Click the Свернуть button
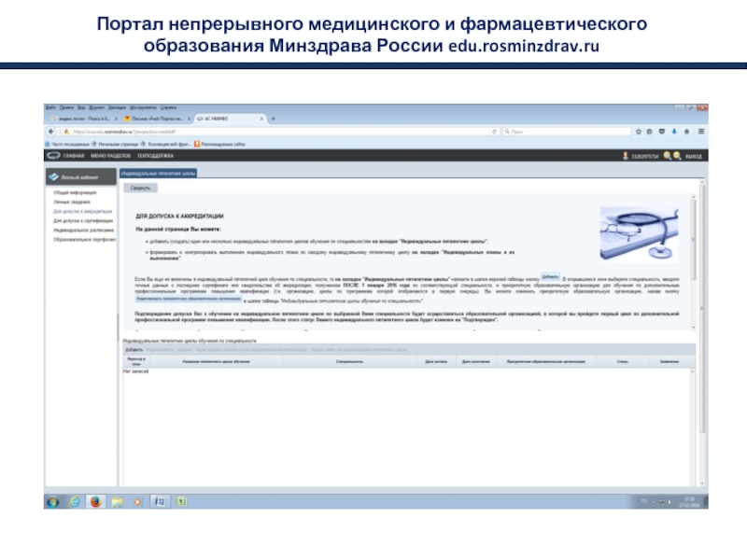This screenshot has width=747, height=560. [x=140, y=189]
